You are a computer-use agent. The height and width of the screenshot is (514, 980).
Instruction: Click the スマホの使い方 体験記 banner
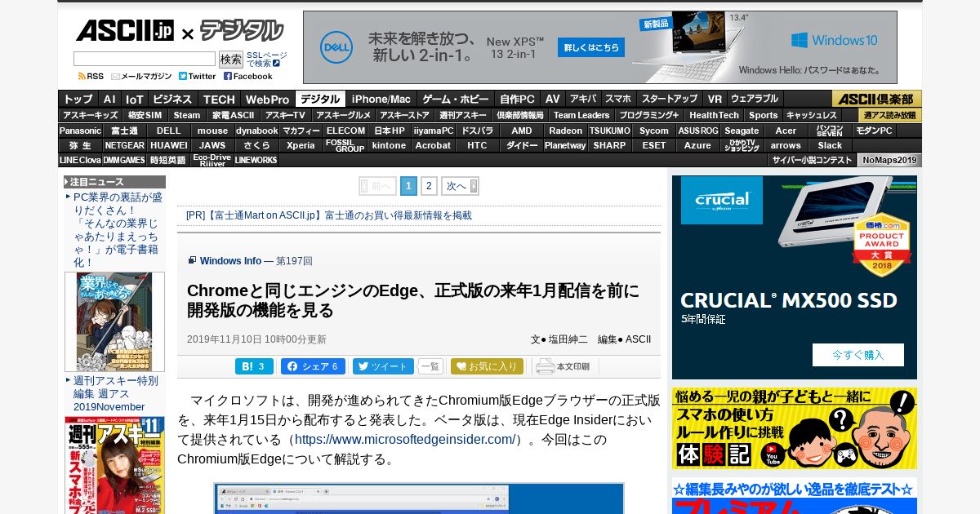pos(794,428)
